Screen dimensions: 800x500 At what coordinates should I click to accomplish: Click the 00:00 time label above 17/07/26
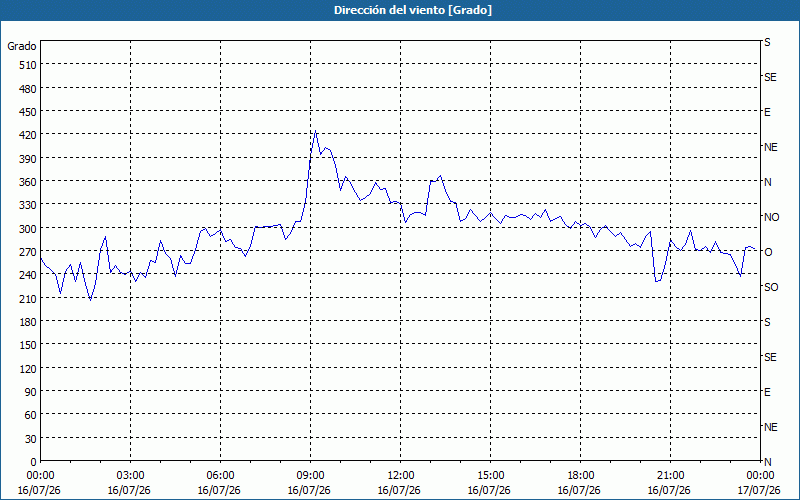point(760,476)
